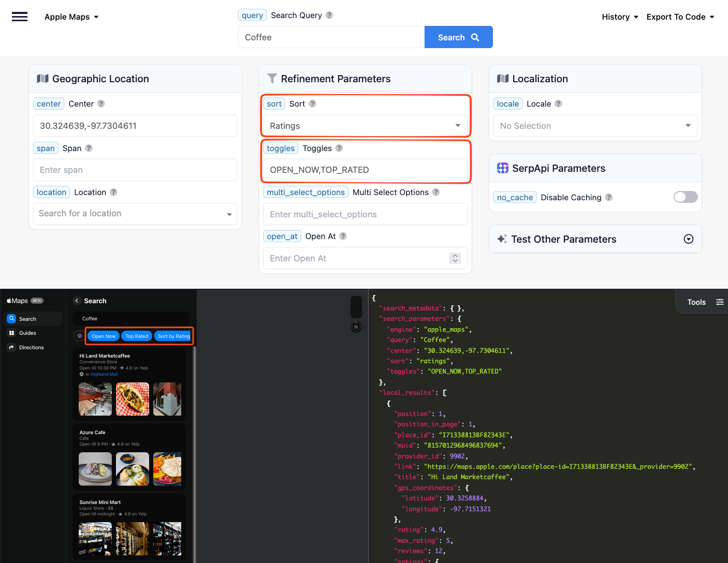Click the Enter span input field
Screen dimensions: 728x563
point(135,170)
